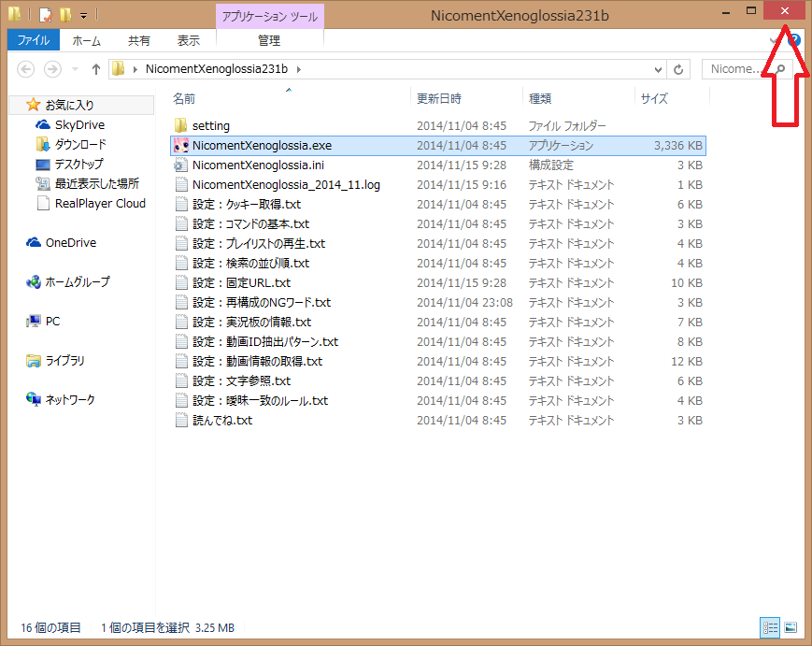Expand the address bar history dropdown
812x646 pixels.
click(x=659, y=68)
